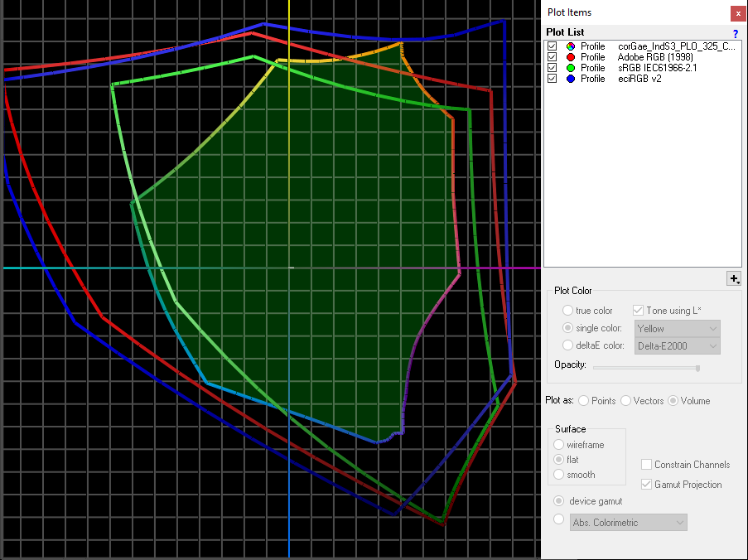748x560 pixels.
Task: Click the red circle icon for Adobe RGB (1998)
Action: pyautogui.click(x=571, y=57)
